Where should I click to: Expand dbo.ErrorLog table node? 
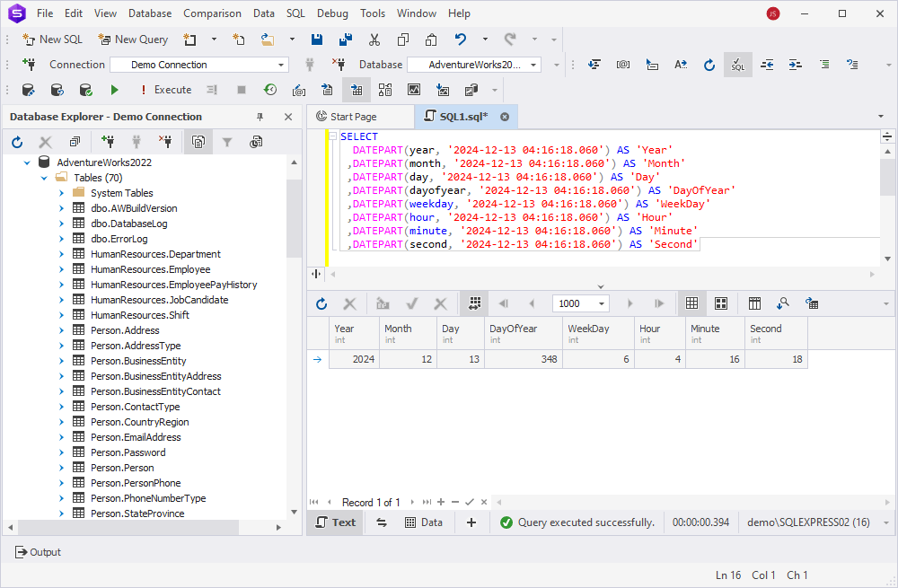pyautogui.click(x=61, y=239)
